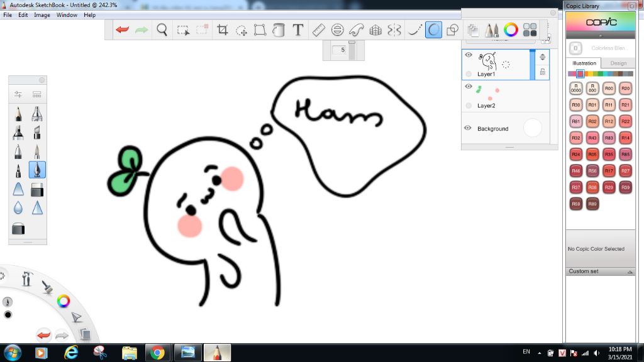Select the Transform (distort) tool
644x362 pixels.
[260, 30]
